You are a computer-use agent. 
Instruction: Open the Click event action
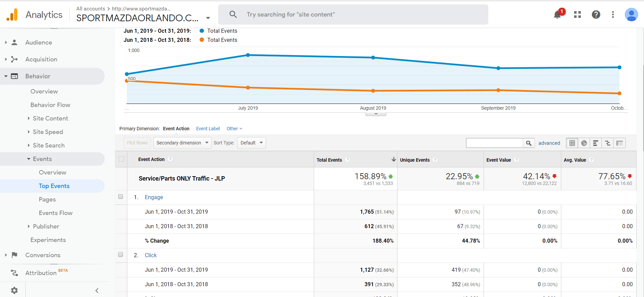pos(151,255)
